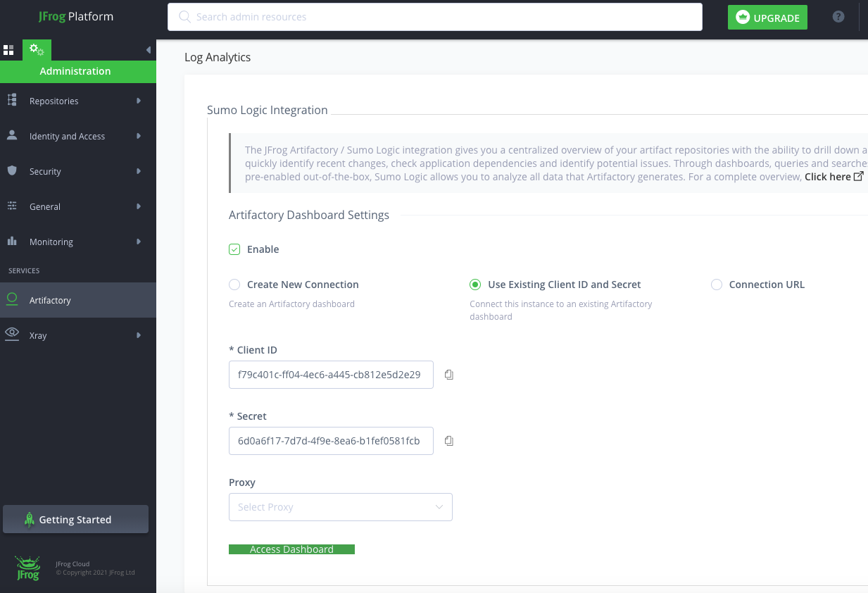This screenshot has height=593, width=868.
Task: Open the applications grid icon top left
Action: tap(9, 49)
